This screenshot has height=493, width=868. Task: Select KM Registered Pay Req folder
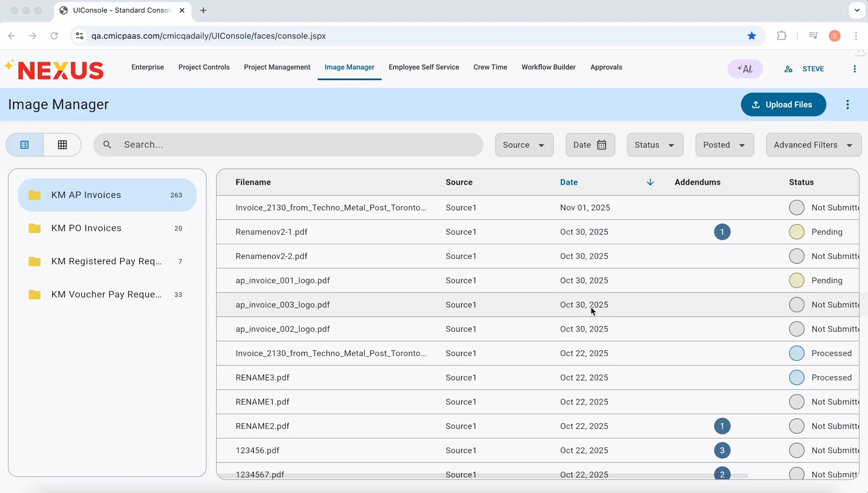point(107,261)
